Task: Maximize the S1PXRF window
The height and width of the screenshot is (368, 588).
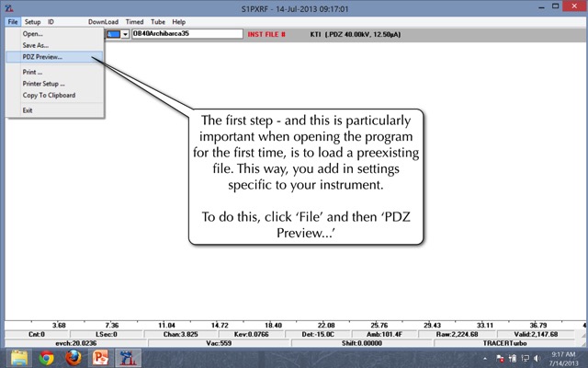Action: pos(556,6)
